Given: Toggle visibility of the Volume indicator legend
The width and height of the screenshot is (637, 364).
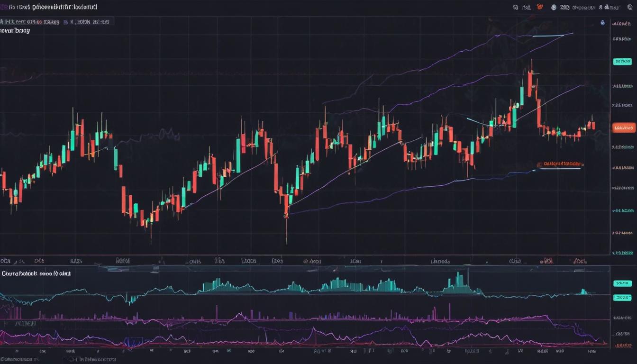Looking at the screenshot, I should coord(36,273).
